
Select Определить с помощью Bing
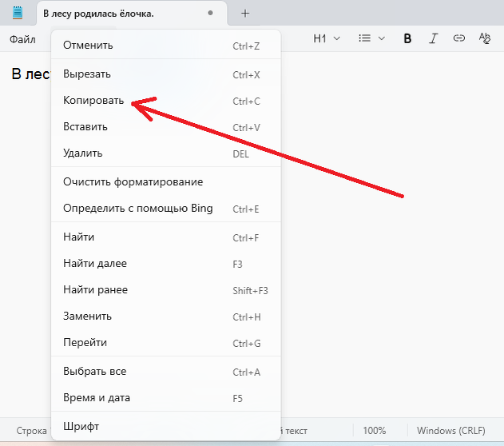click(166, 209)
